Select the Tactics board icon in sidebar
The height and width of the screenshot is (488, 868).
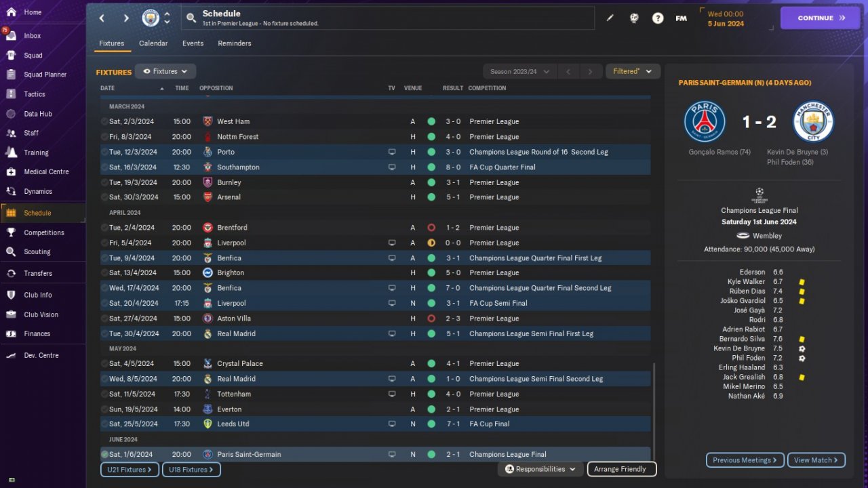point(11,94)
